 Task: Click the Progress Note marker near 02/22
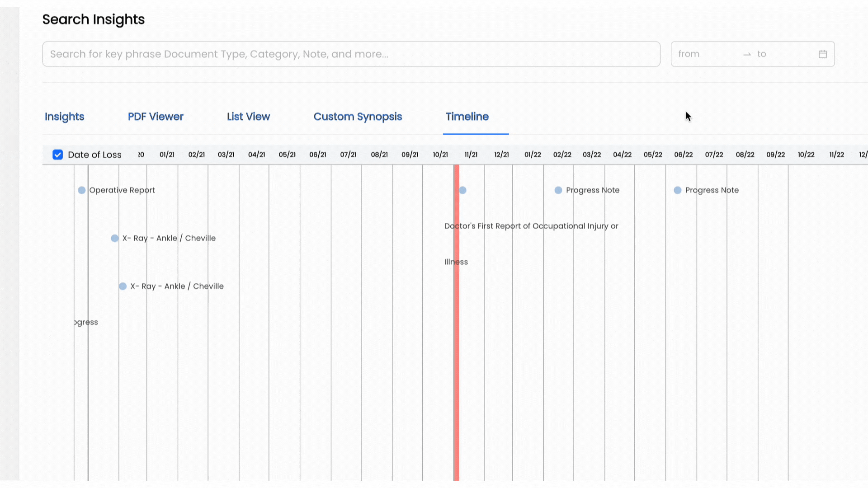point(557,190)
